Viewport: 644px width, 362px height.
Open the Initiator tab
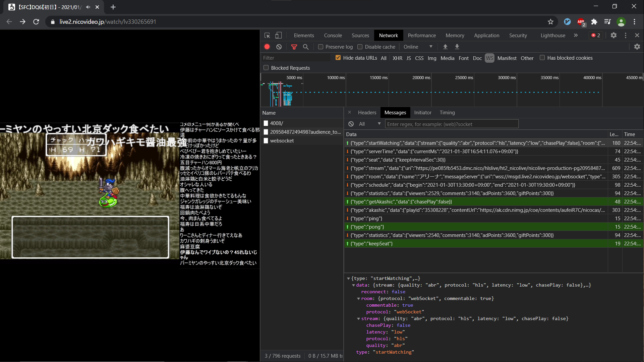click(x=423, y=113)
